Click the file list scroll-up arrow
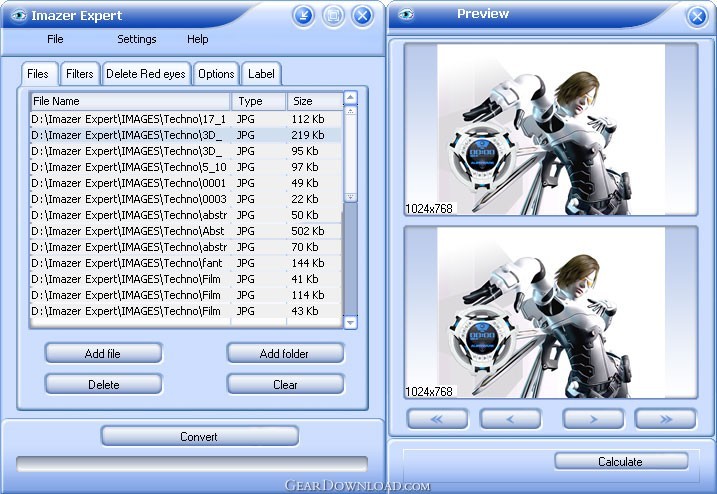 350,97
